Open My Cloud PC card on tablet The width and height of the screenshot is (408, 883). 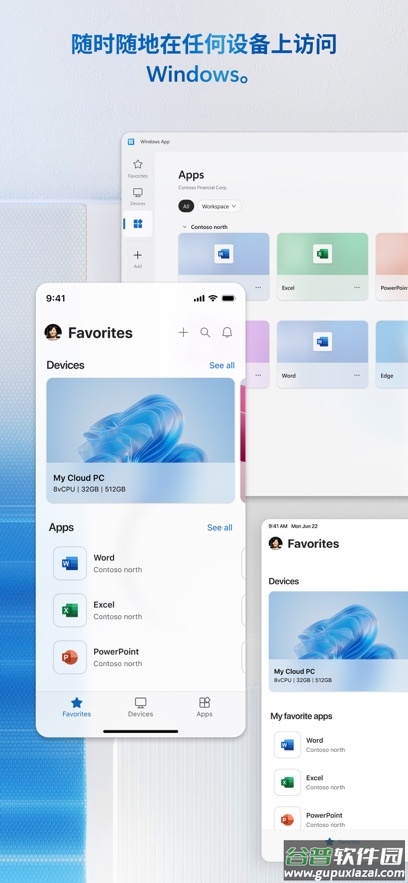click(338, 640)
